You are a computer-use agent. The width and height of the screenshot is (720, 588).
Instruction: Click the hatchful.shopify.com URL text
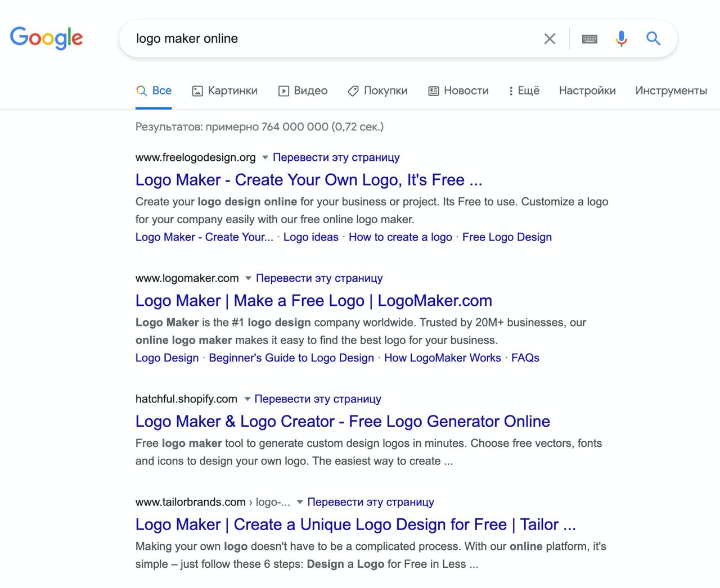(x=186, y=399)
